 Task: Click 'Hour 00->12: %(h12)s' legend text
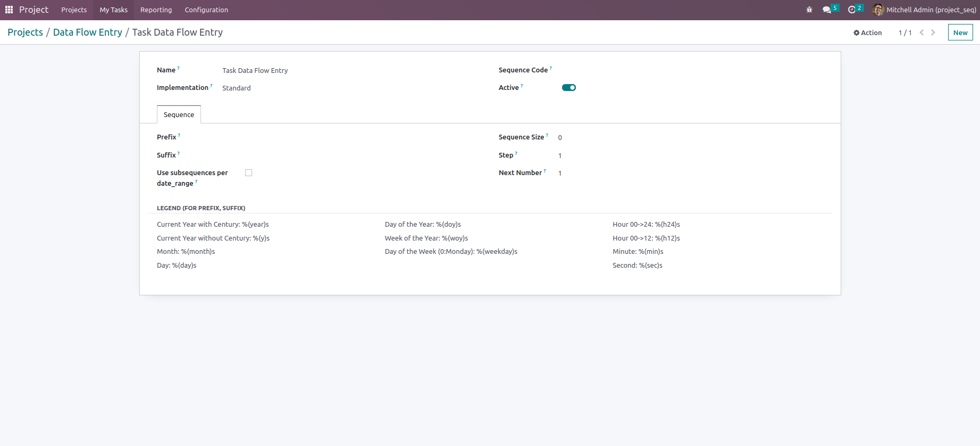tap(646, 238)
